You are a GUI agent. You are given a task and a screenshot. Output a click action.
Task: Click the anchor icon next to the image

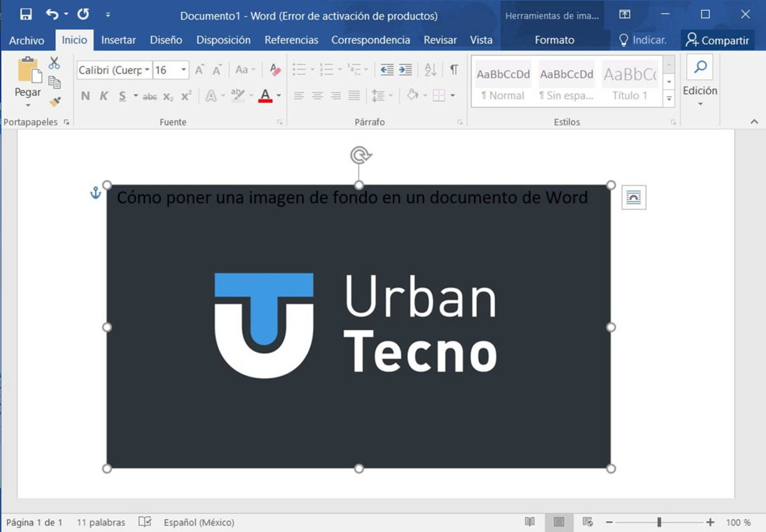click(x=96, y=193)
